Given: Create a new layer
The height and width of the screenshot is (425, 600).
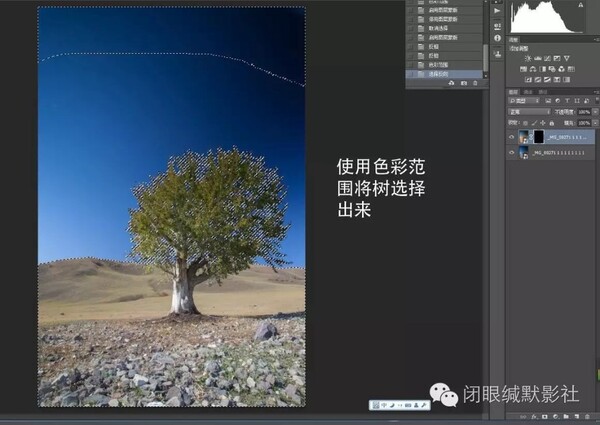Looking at the screenshot, I should [576, 417].
